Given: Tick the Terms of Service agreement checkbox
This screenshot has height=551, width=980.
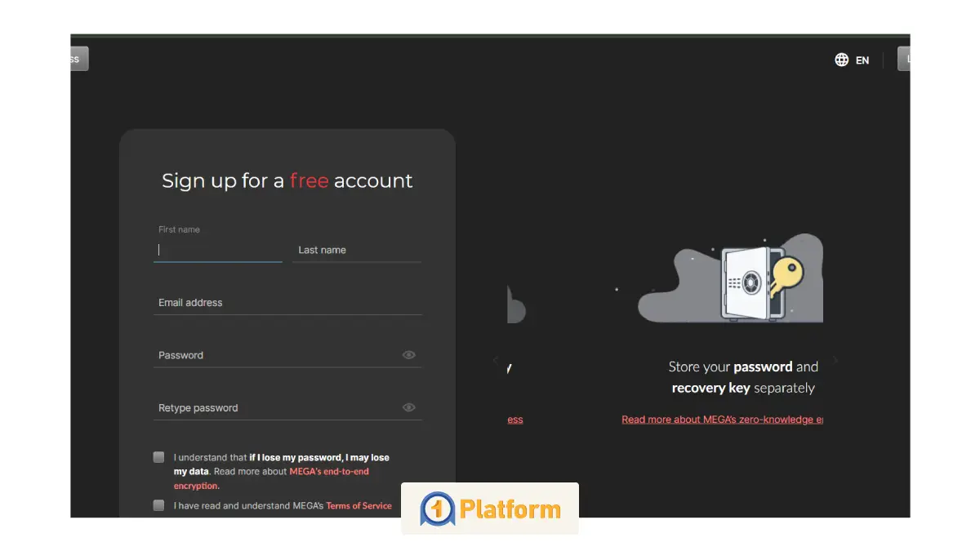Looking at the screenshot, I should coord(158,505).
